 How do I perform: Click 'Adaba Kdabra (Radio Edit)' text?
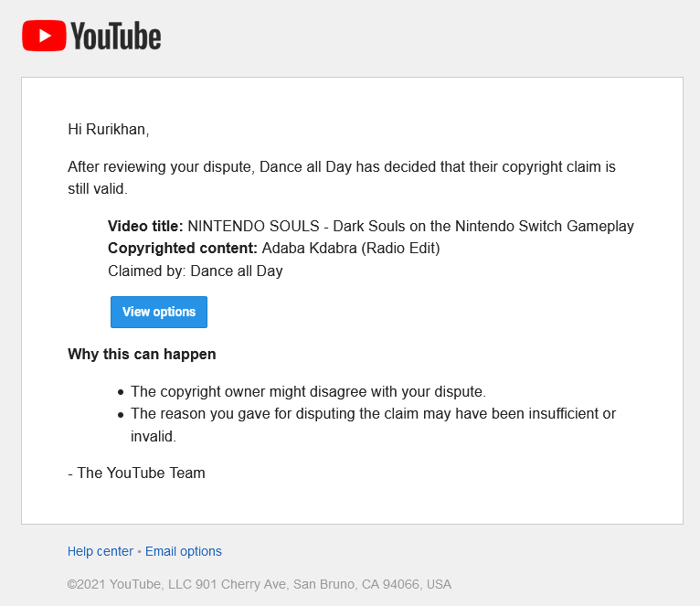pyautogui.click(x=351, y=249)
